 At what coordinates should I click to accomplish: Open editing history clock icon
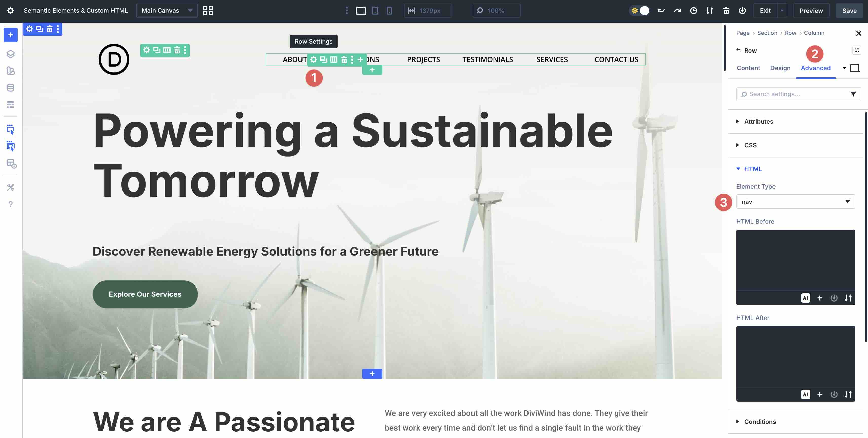coord(693,10)
